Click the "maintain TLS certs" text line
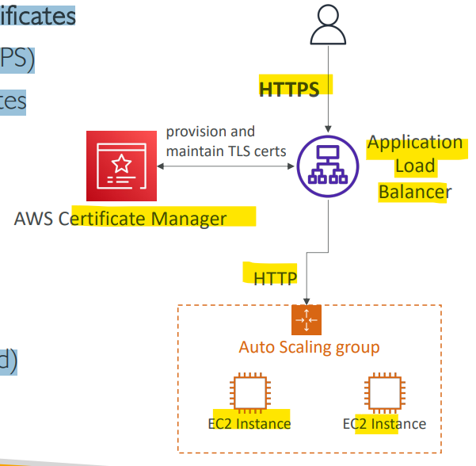Image resolution: width=476 pixels, height=466 pixels. pyautogui.click(x=227, y=151)
